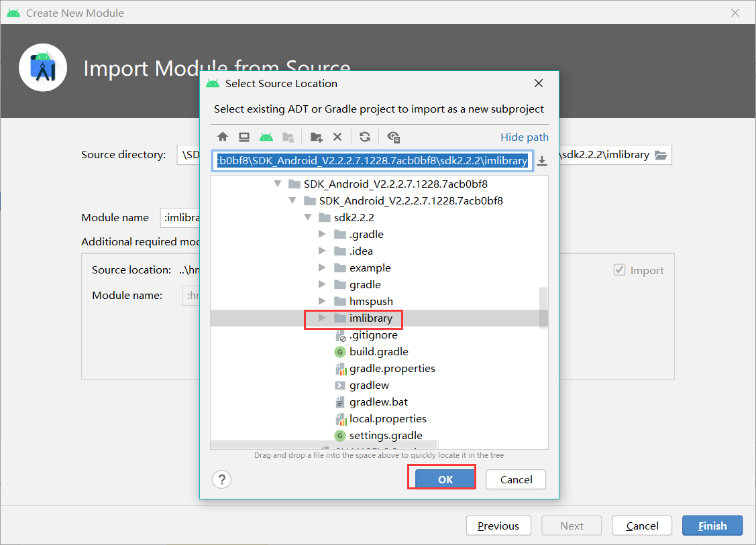Click the file tree vertical scrollbar
The image size is (756, 545).
pyautogui.click(x=543, y=308)
